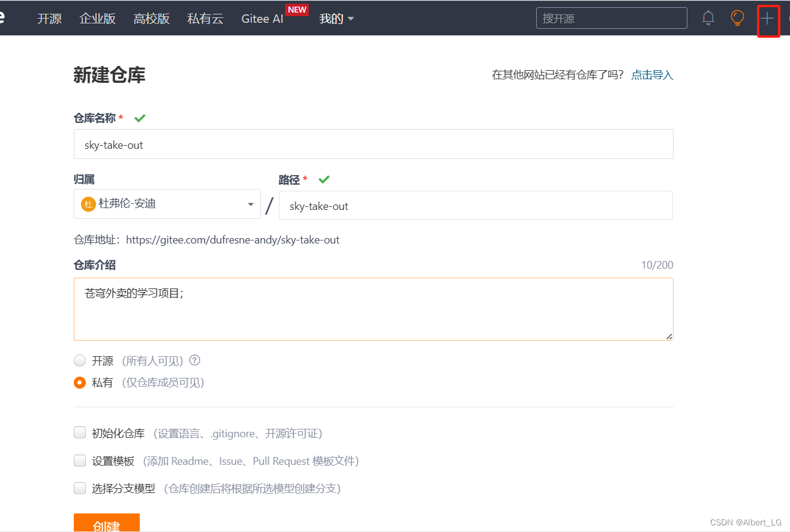Check the 设置模板 checkbox
The image size is (790, 532).
click(80, 461)
